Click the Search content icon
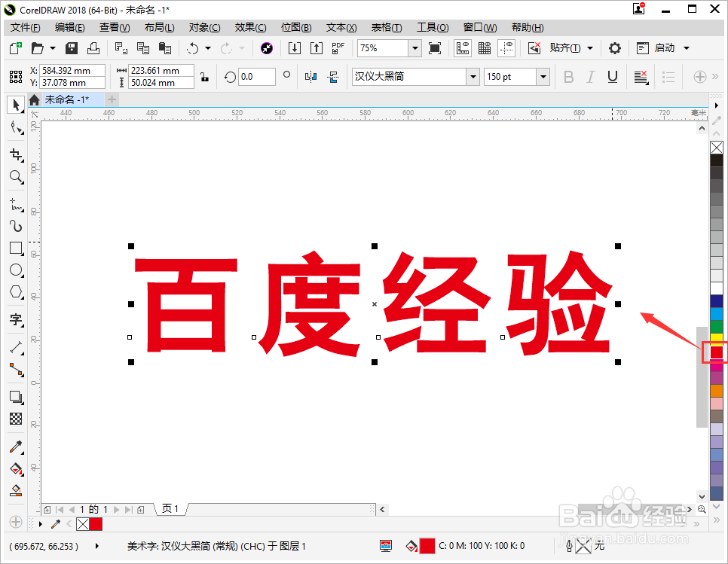Viewport: 728px width, 564px height. click(267, 47)
